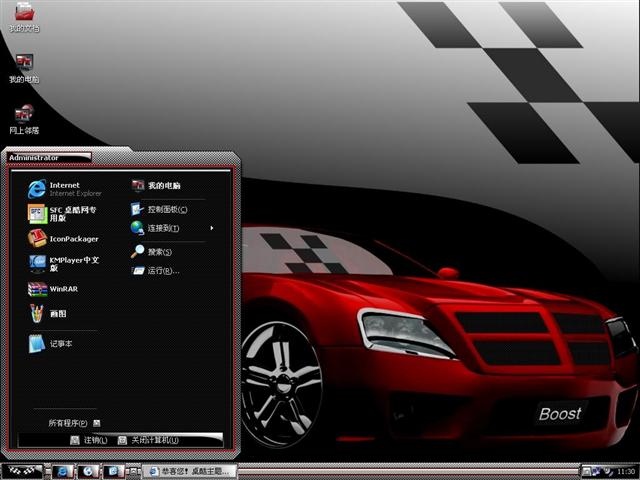Click the system tray clock
Image resolution: width=640 pixels, height=480 pixels.
click(625, 471)
